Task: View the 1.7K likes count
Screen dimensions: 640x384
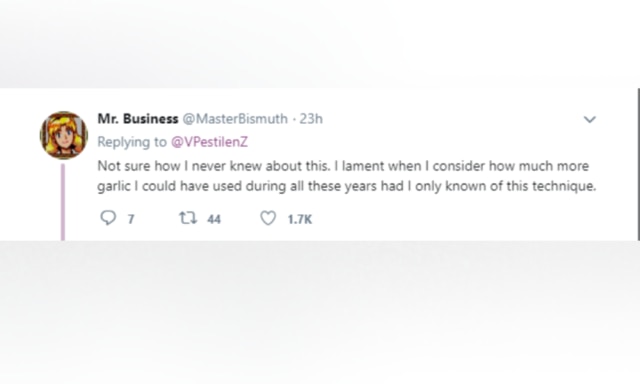Action: [x=300, y=220]
